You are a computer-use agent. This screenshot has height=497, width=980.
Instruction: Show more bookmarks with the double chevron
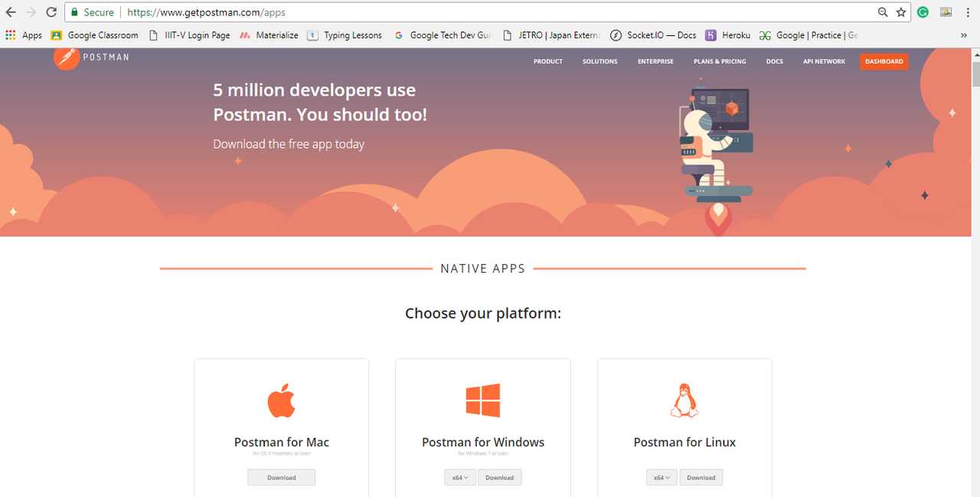[963, 35]
